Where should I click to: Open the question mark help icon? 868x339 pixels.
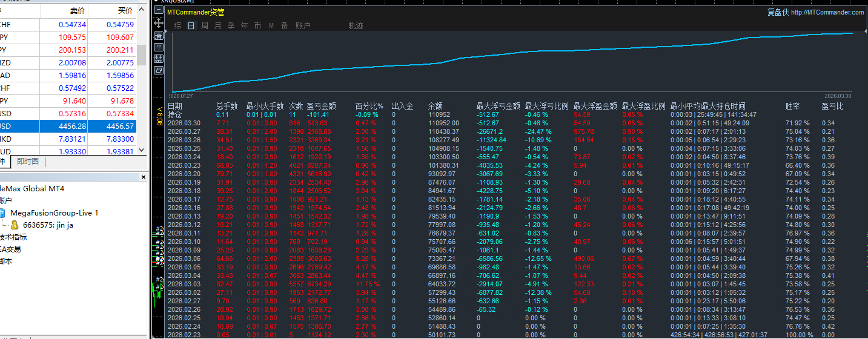coord(158,47)
